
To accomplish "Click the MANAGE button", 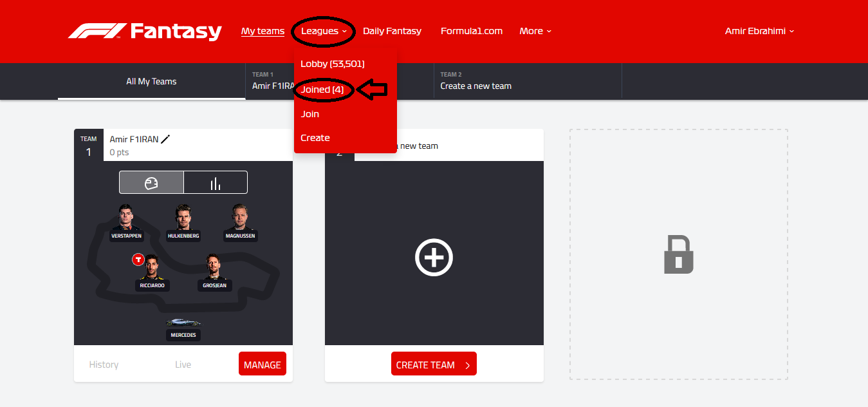I will coord(263,364).
